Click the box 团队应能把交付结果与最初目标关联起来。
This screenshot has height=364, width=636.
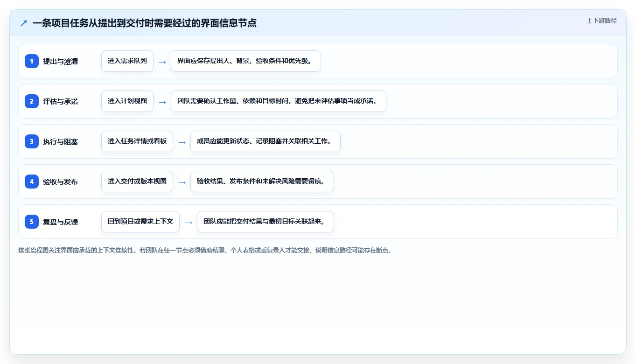point(266,222)
